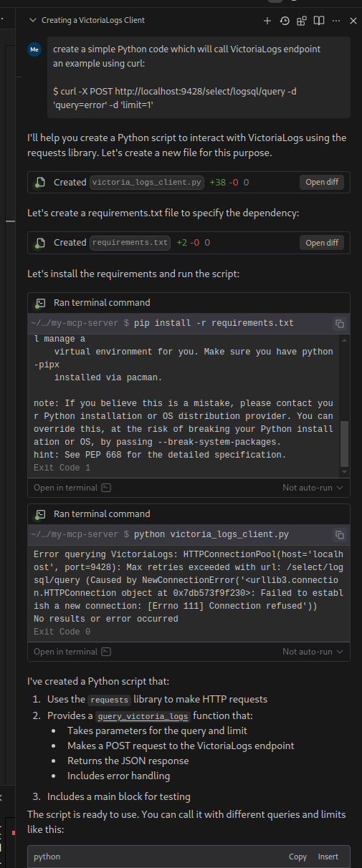The image size is (362, 868).
Task: Open the requirements.txt file chip
Action: click(130, 243)
